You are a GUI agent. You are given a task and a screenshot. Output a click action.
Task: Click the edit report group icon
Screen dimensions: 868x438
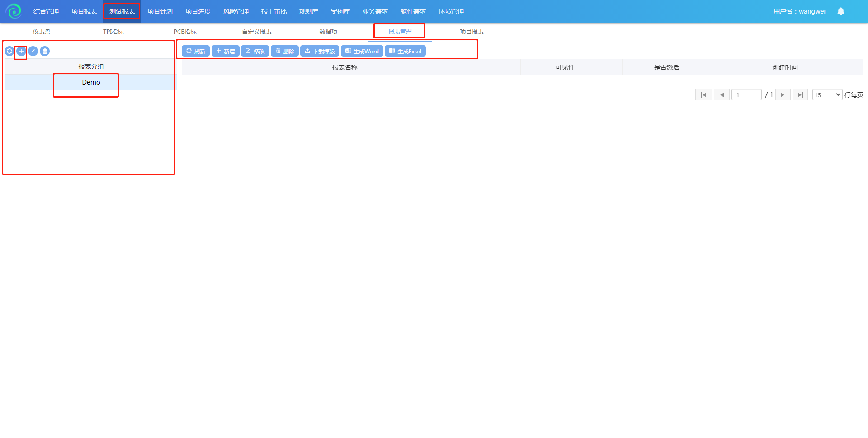point(33,51)
